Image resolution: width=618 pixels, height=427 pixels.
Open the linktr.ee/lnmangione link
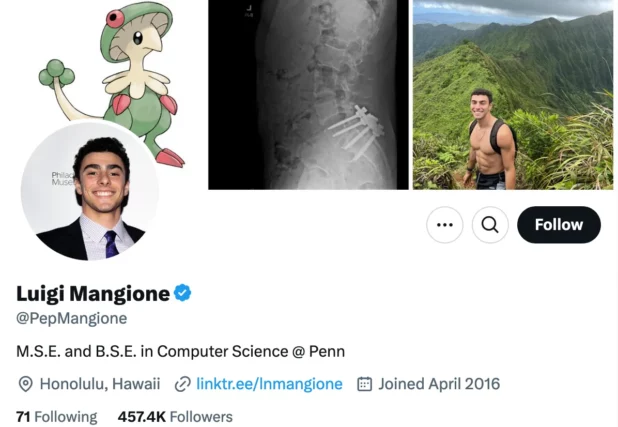click(269, 384)
